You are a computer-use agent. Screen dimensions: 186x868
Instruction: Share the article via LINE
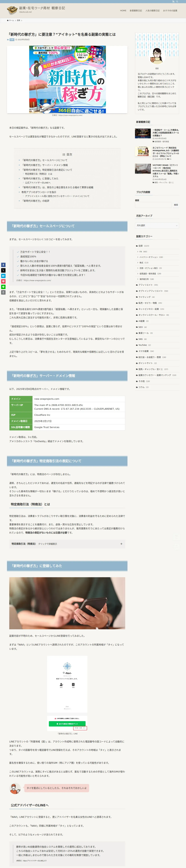coord(3,287)
